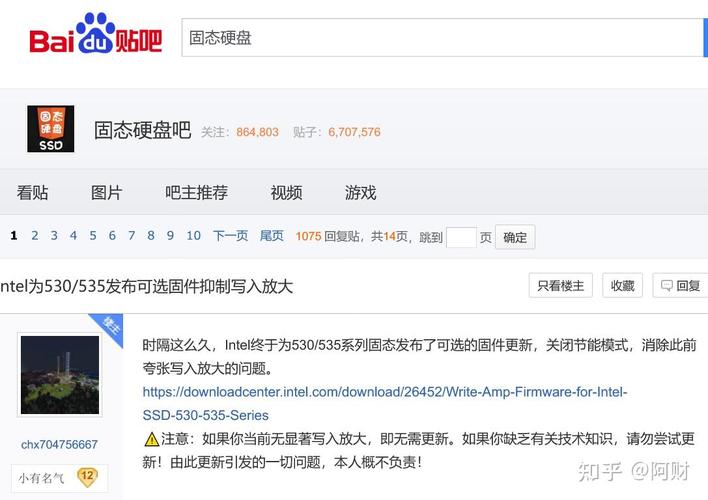This screenshot has height=500, width=708.
Task: Go to page 4
Action: (x=74, y=236)
